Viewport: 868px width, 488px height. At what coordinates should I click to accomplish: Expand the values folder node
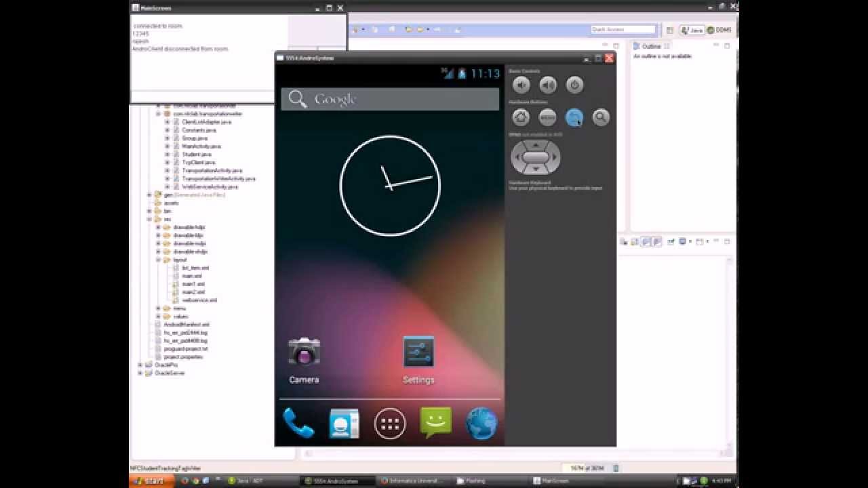(x=159, y=317)
